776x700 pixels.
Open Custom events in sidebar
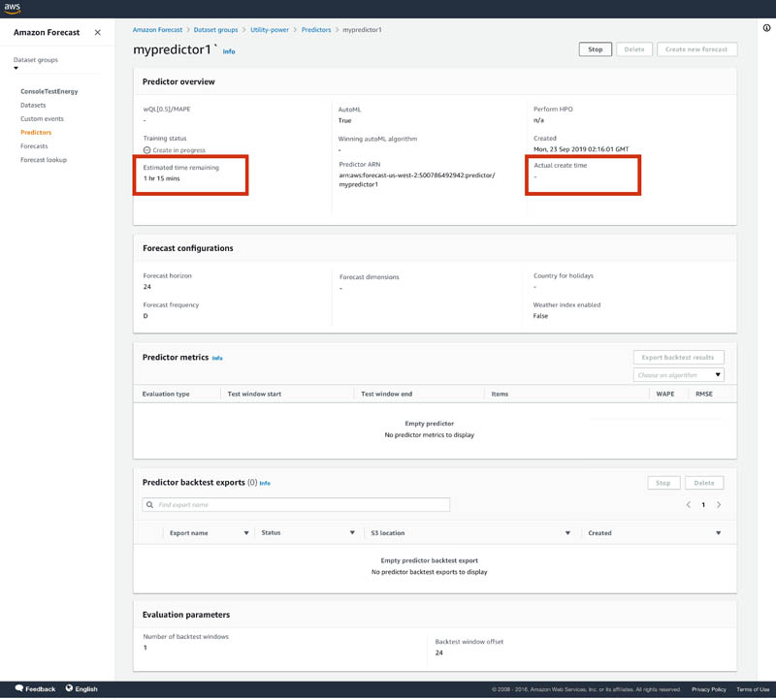(x=42, y=118)
